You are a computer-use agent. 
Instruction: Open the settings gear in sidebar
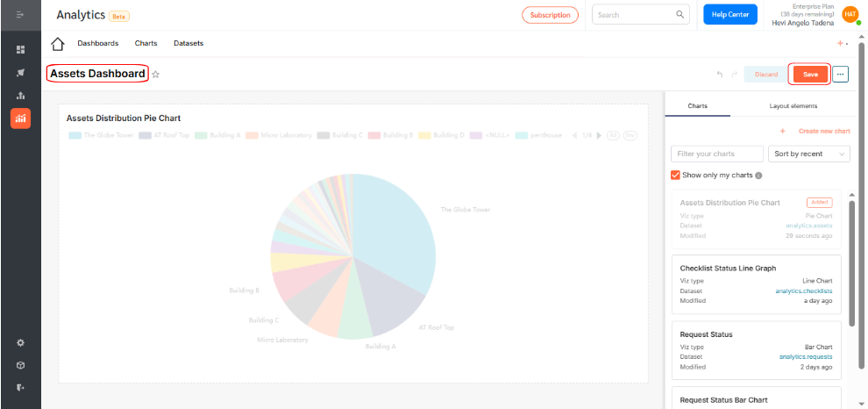click(x=20, y=342)
